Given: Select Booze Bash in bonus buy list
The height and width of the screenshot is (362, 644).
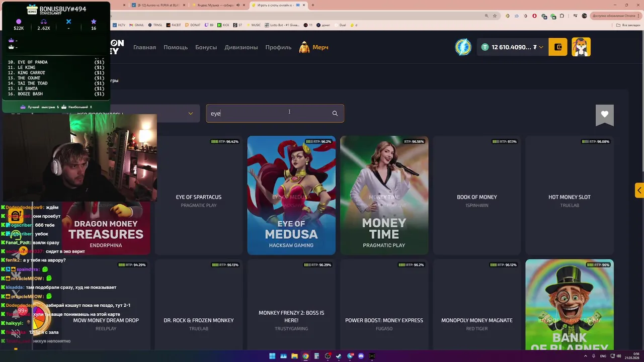Looking at the screenshot, I should pos(56,94).
